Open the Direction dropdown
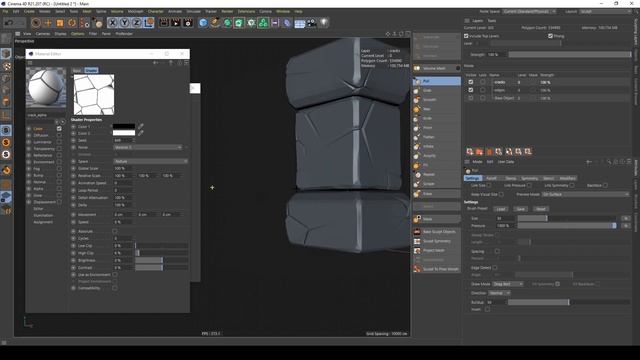 499,293
